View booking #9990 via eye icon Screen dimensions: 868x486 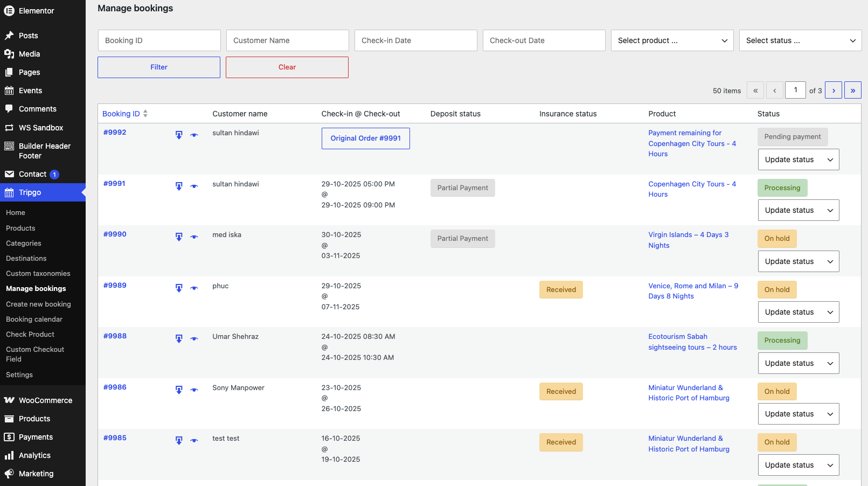pos(194,237)
